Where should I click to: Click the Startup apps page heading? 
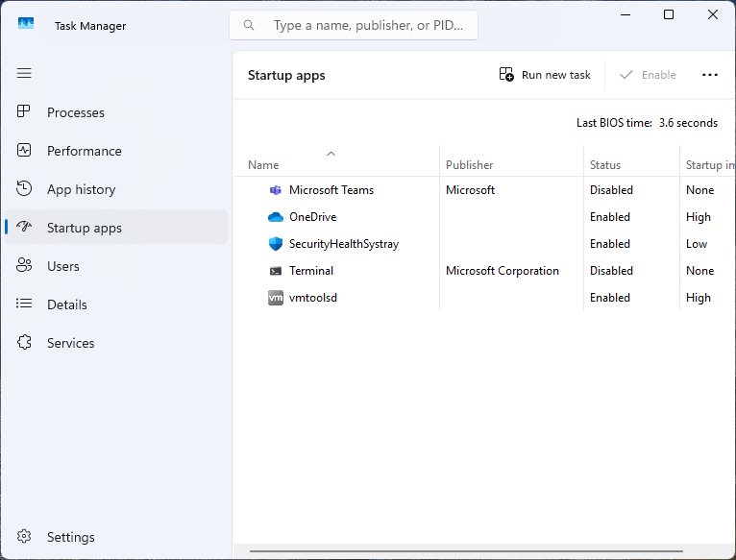(x=286, y=76)
